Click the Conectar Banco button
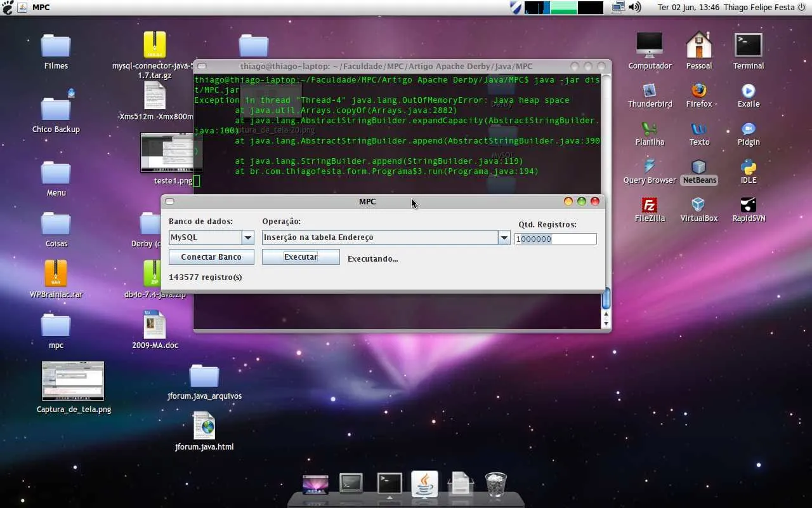The height and width of the screenshot is (508, 812). (211, 257)
